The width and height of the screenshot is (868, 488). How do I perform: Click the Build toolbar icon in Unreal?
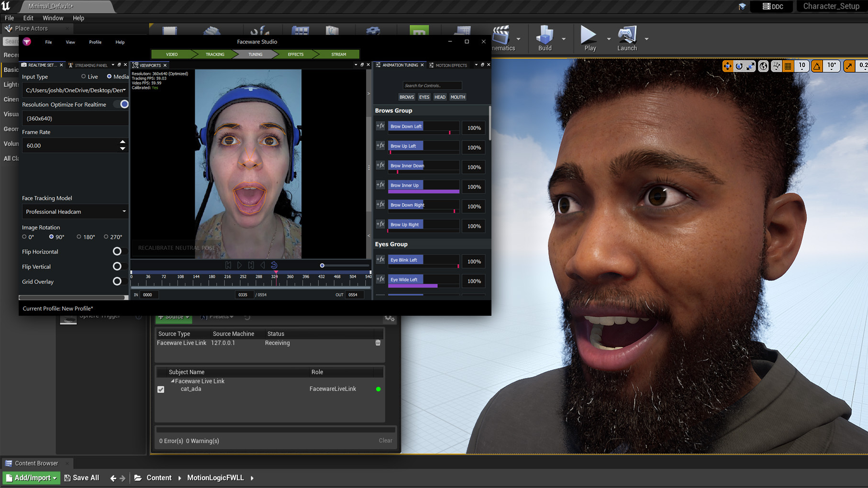[x=545, y=35]
